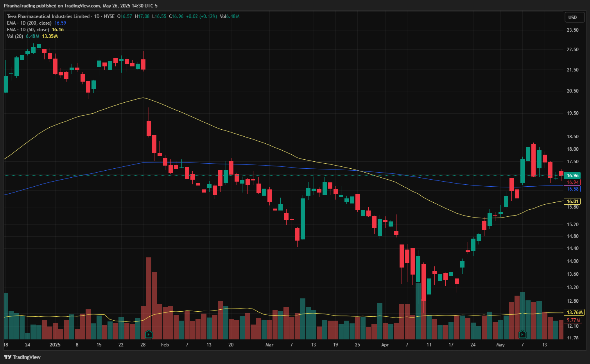590x364 pixels.
Task: Click the +0.02 (+0.12%) change value
Action: [x=201, y=16]
